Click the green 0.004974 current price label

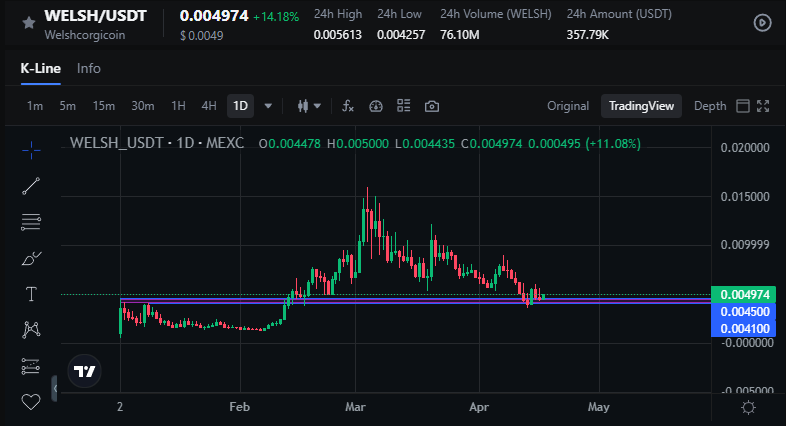(744, 294)
